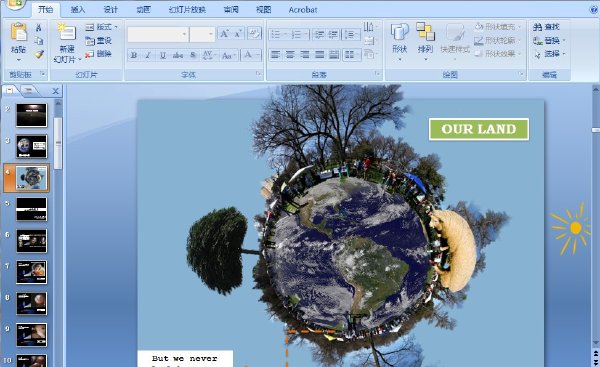The width and height of the screenshot is (600, 367).
Task: Toggle Strikethrough (abc) formatting
Action: coord(178,55)
